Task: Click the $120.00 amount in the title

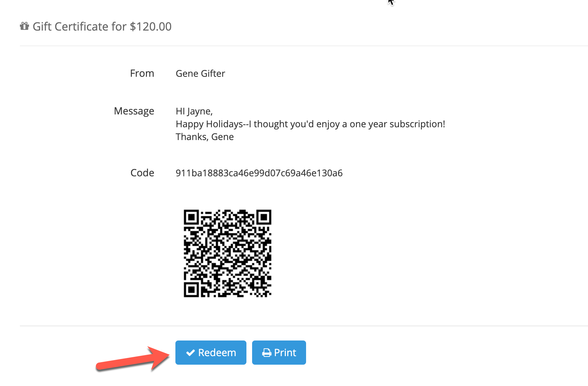Action: tap(151, 27)
